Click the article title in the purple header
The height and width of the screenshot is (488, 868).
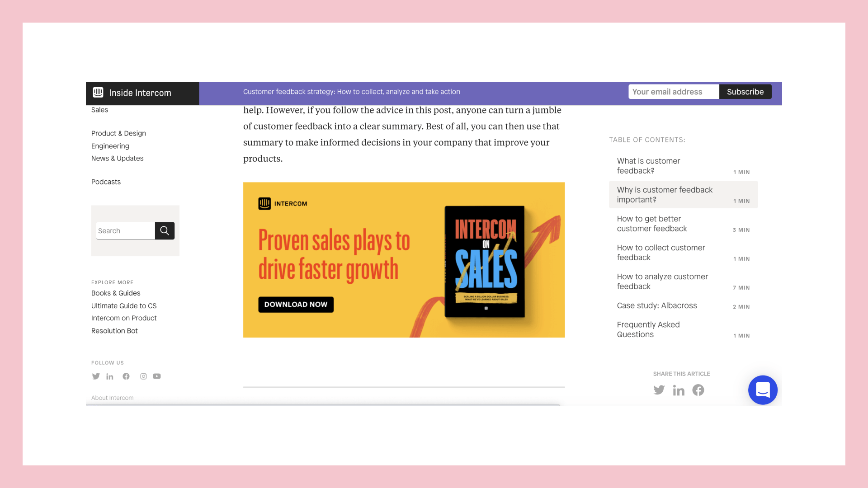(352, 92)
